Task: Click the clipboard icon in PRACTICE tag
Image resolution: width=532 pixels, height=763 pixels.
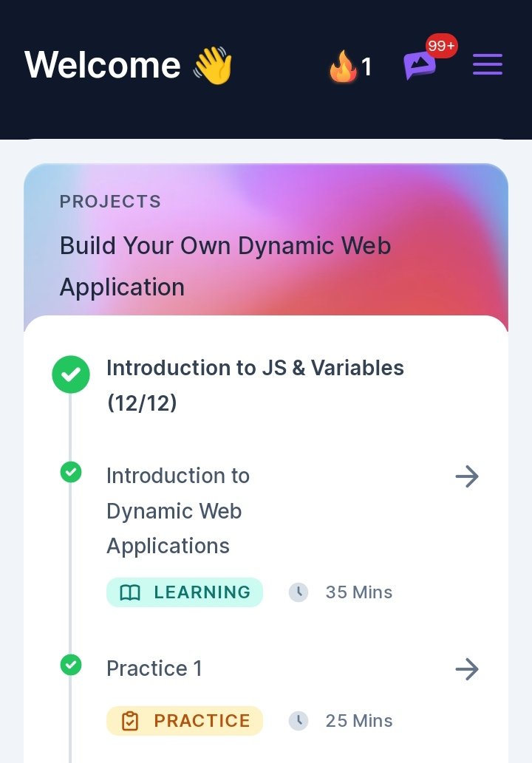Action: 130,721
